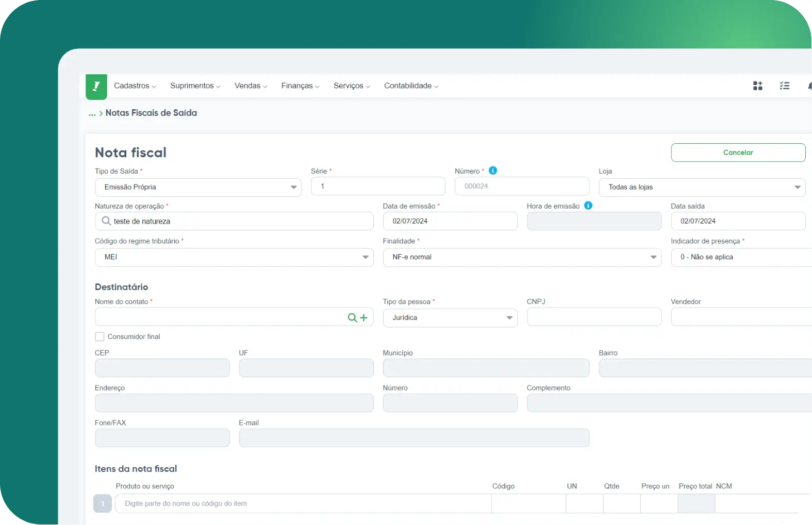Image resolution: width=812 pixels, height=525 pixels.
Task: Open the apps grid icon
Action: 757,86
